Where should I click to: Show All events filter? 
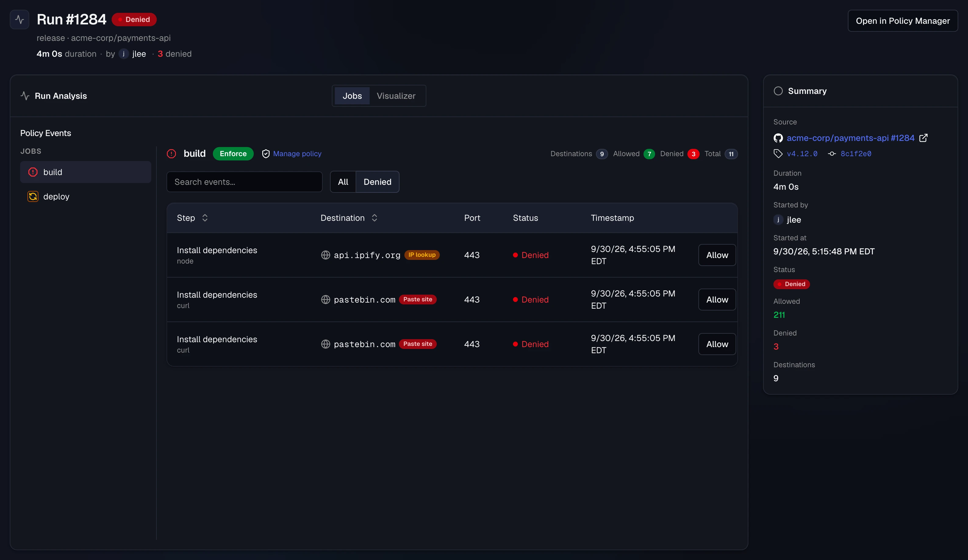343,182
